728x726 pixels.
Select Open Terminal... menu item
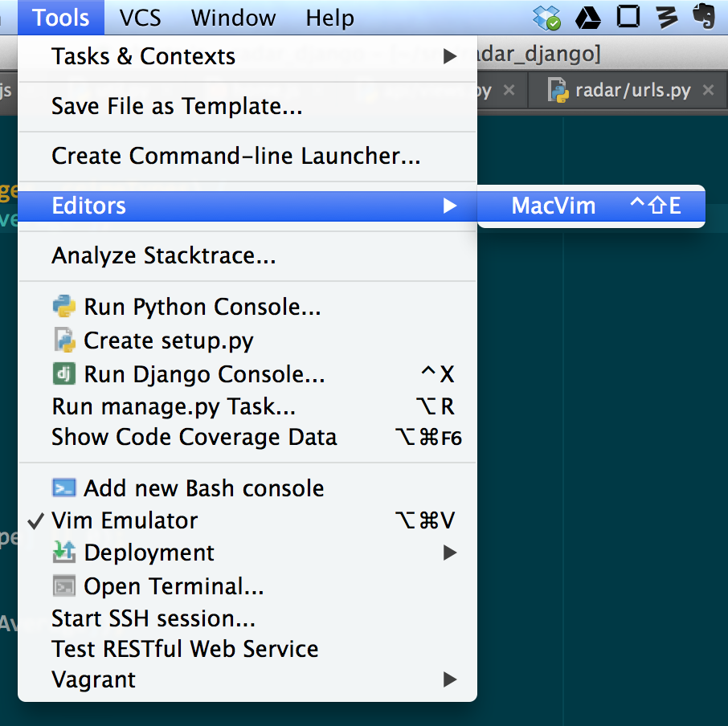247,586
